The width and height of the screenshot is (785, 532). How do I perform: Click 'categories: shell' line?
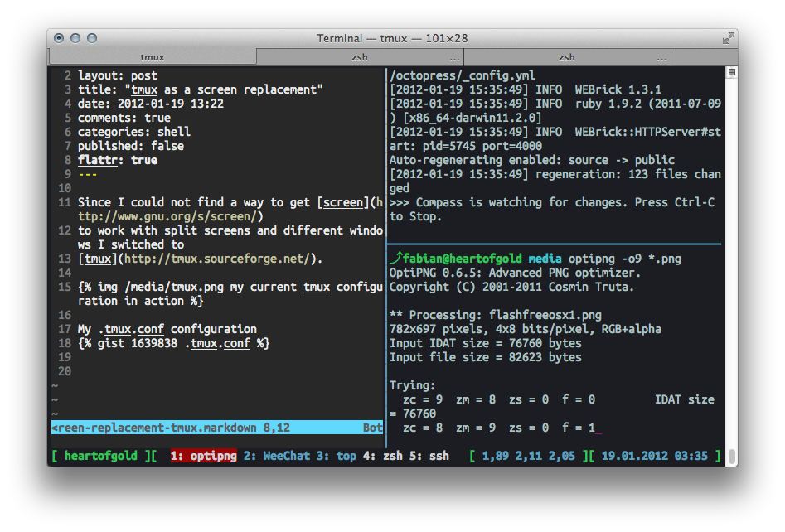click(134, 132)
